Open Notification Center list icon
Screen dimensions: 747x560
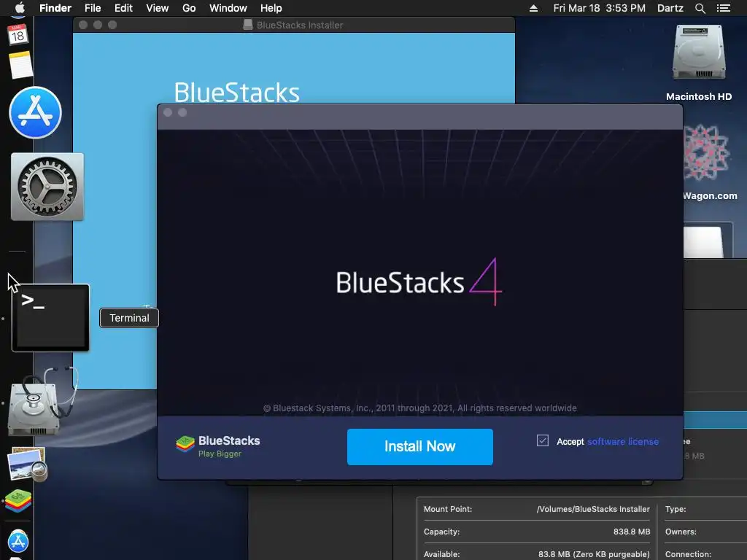coord(724,8)
